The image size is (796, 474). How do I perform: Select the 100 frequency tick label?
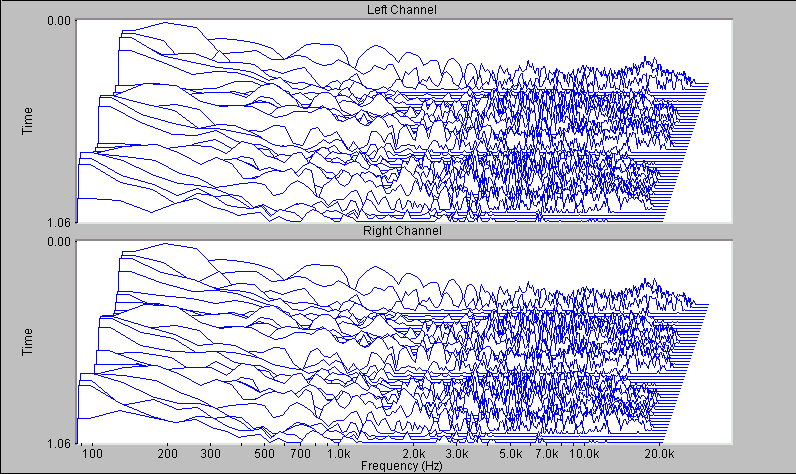[x=93, y=453]
